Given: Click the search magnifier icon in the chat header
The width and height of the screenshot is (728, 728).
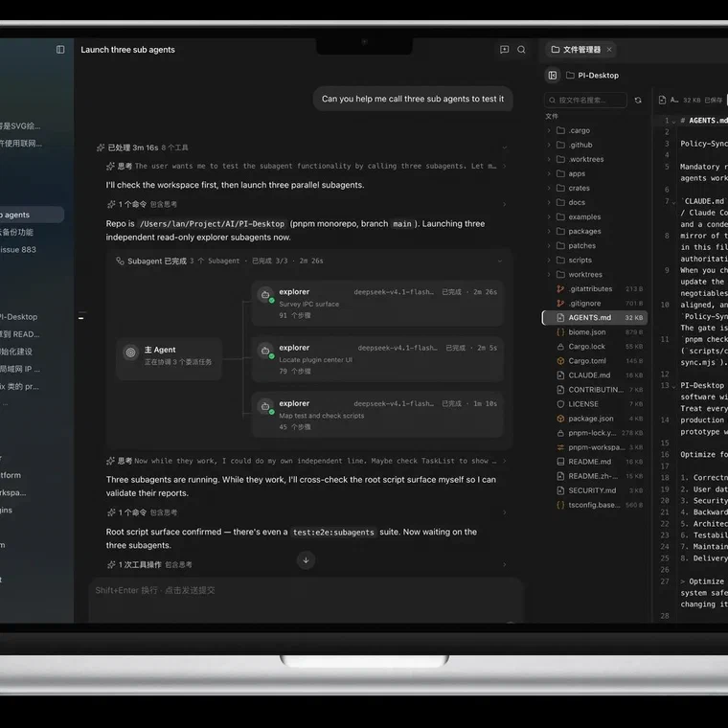Looking at the screenshot, I should 521,49.
